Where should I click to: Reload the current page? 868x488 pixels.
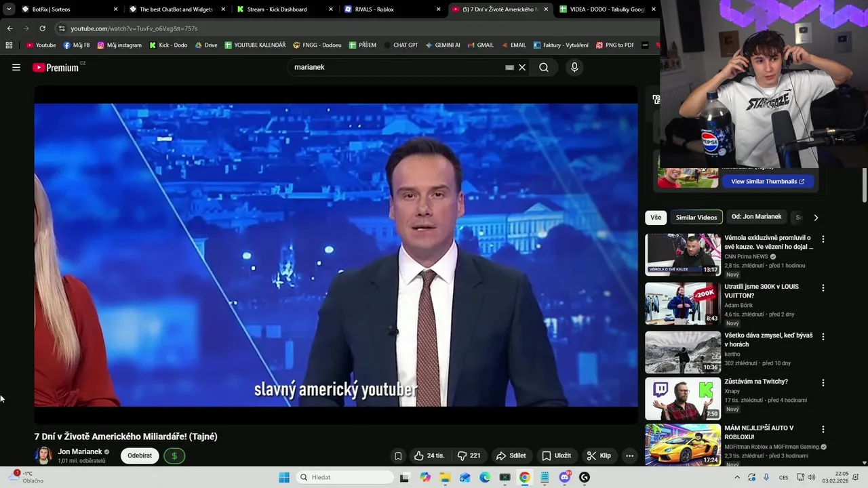click(42, 28)
